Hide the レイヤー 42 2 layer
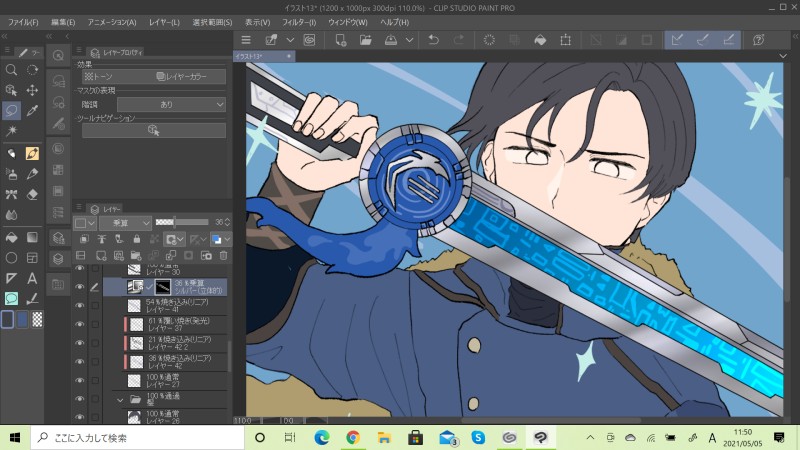 tap(80, 343)
